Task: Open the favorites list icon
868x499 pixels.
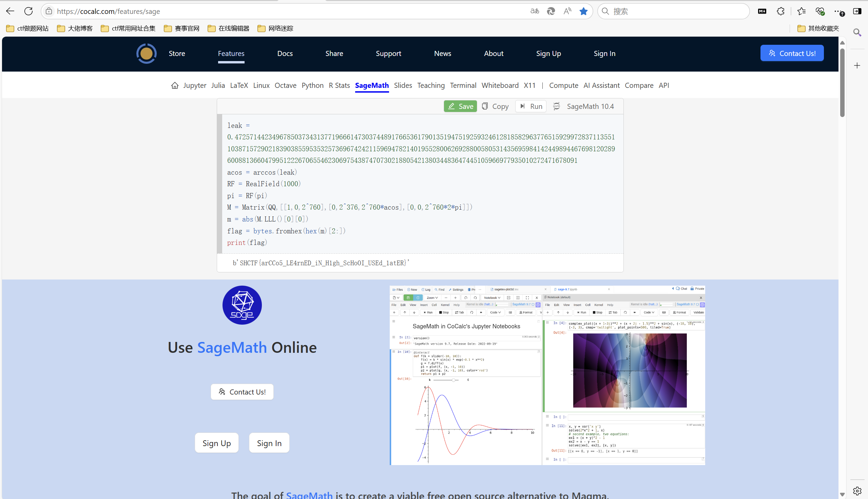Action: click(802, 11)
